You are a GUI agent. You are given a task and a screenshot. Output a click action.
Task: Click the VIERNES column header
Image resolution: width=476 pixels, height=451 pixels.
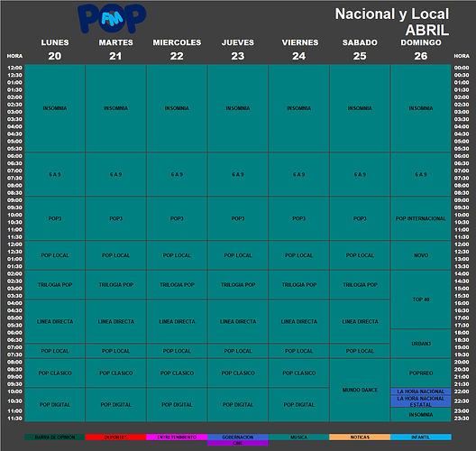coord(300,42)
